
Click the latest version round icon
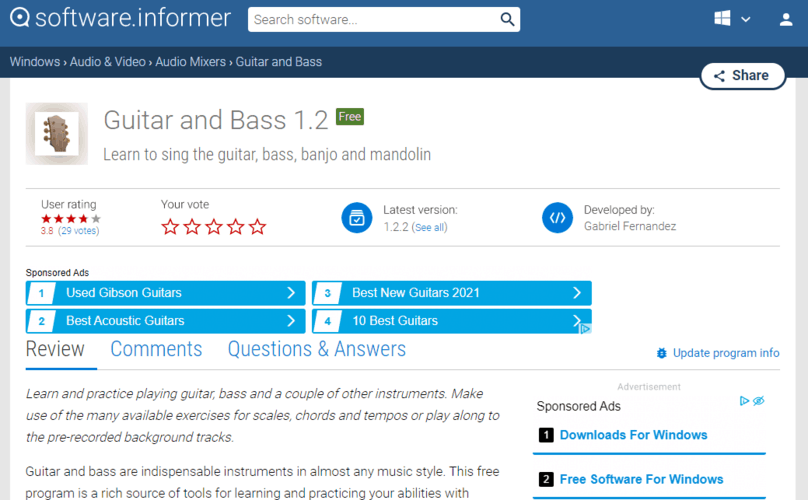357,218
